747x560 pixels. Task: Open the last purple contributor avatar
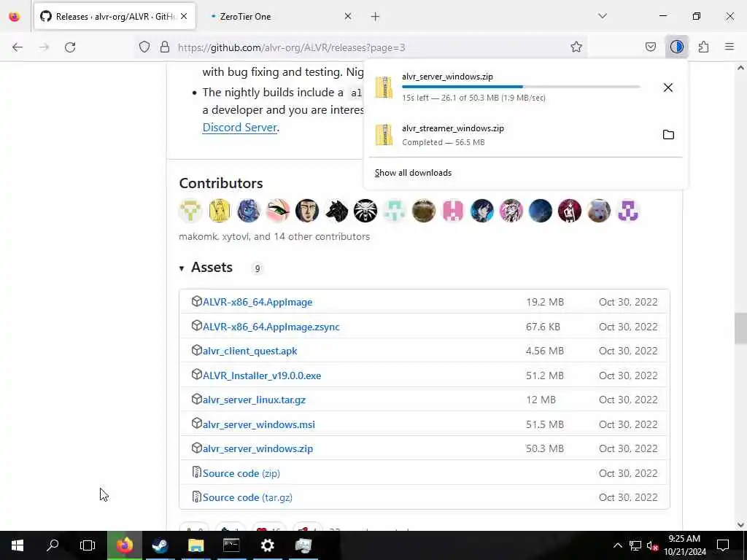(628, 211)
